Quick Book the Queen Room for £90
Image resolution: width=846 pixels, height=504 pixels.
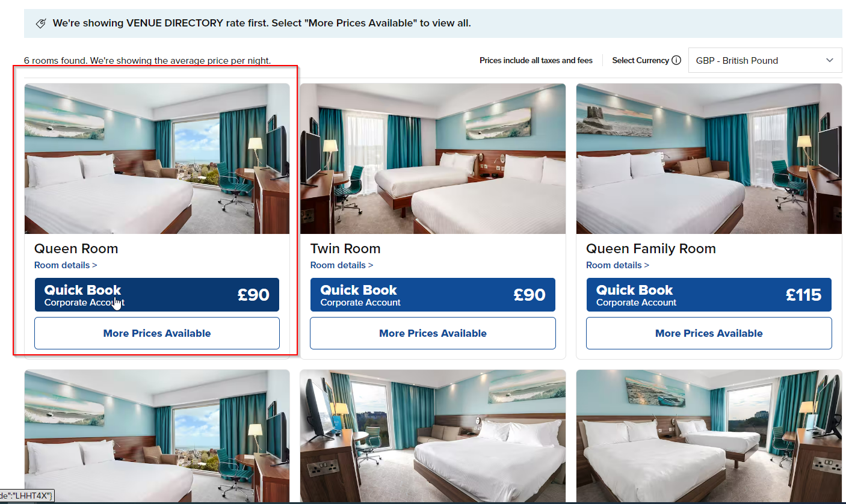point(157,295)
